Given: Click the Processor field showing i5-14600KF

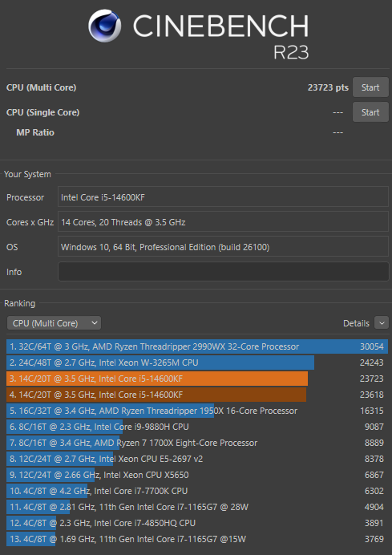Looking at the screenshot, I should (x=223, y=197).
